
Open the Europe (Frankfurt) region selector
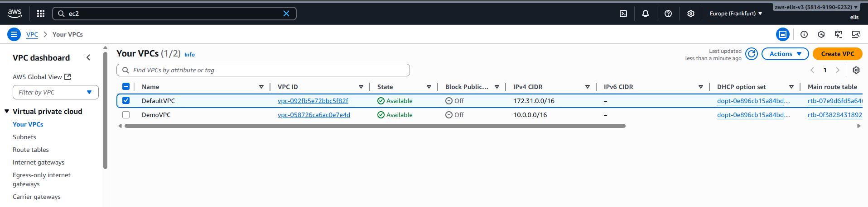pos(736,14)
